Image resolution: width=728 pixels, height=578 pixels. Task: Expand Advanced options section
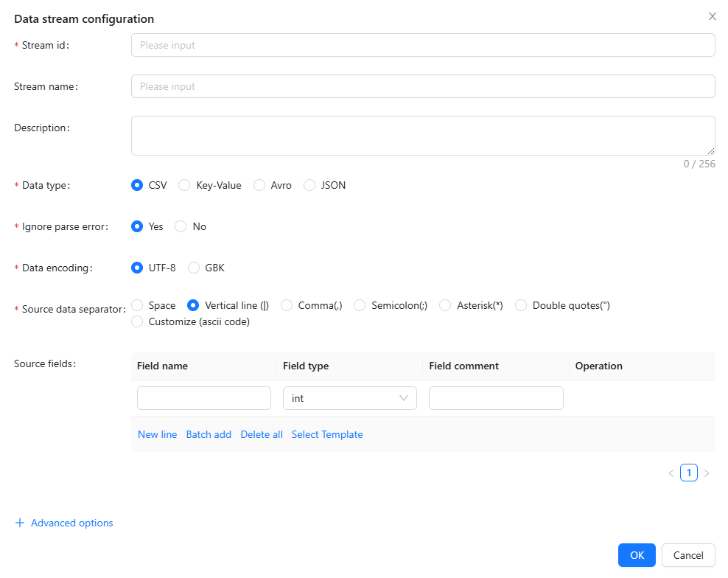pyautogui.click(x=71, y=523)
